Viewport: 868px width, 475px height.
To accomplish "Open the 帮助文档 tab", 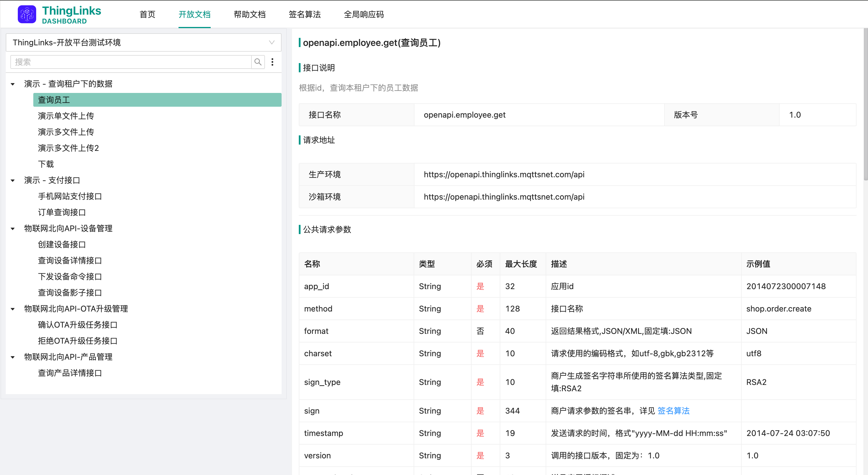I will coord(250,14).
